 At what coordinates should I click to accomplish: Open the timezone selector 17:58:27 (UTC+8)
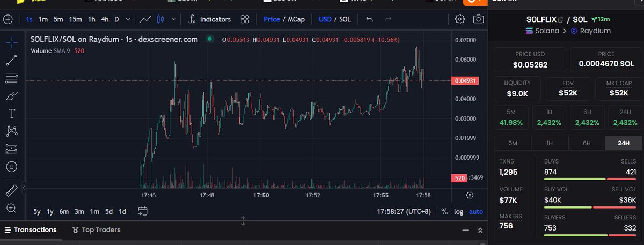(x=404, y=211)
